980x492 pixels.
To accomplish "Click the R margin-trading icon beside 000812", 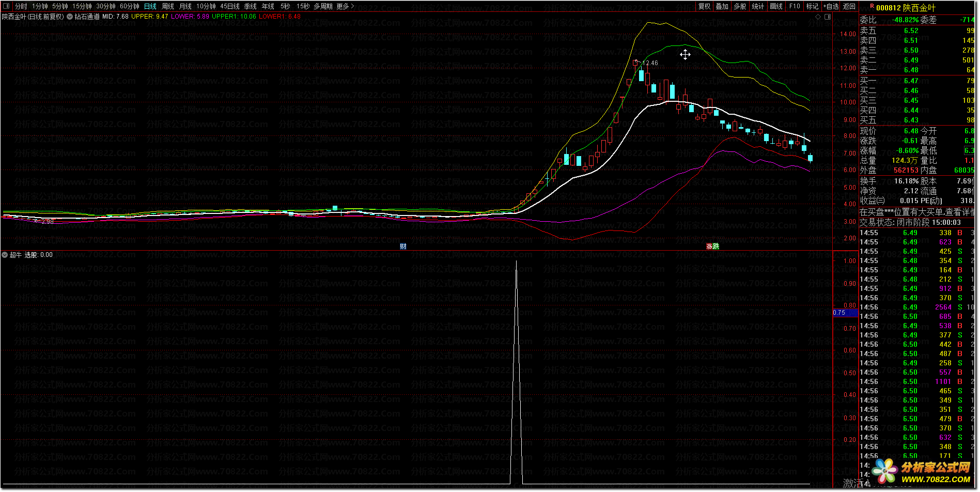I will click(x=872, y=6).
